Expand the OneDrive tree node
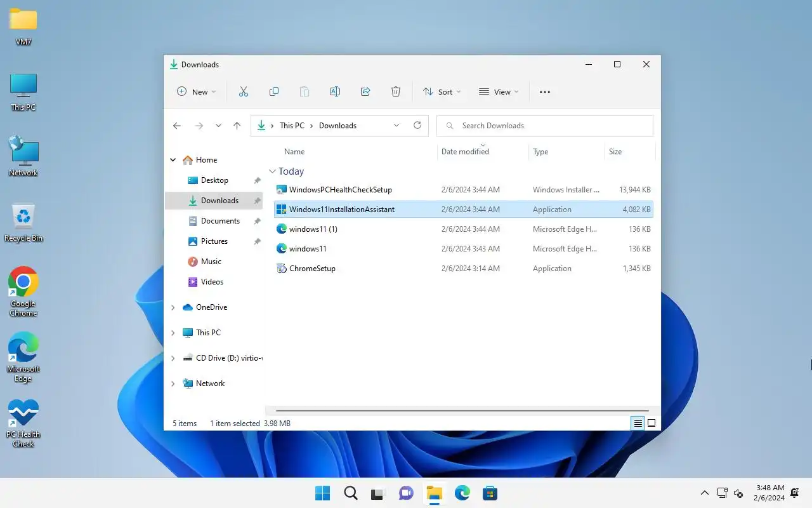 tap(173, 307)
